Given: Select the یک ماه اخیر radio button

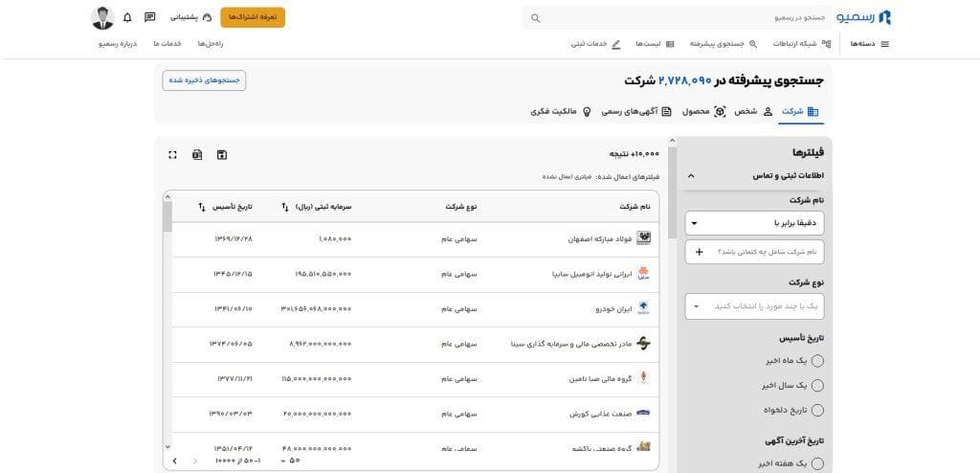Looking at the screenshot, I should pos(817,361).
